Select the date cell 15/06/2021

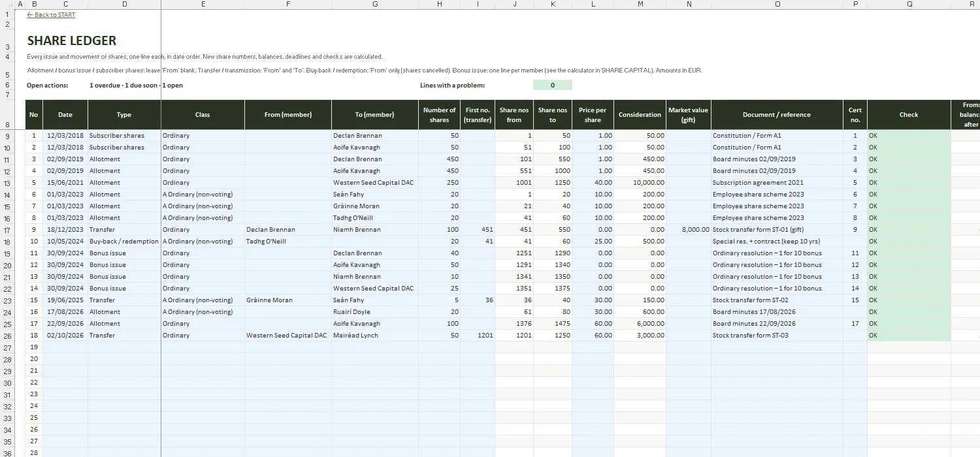click(x=65, y=183)
